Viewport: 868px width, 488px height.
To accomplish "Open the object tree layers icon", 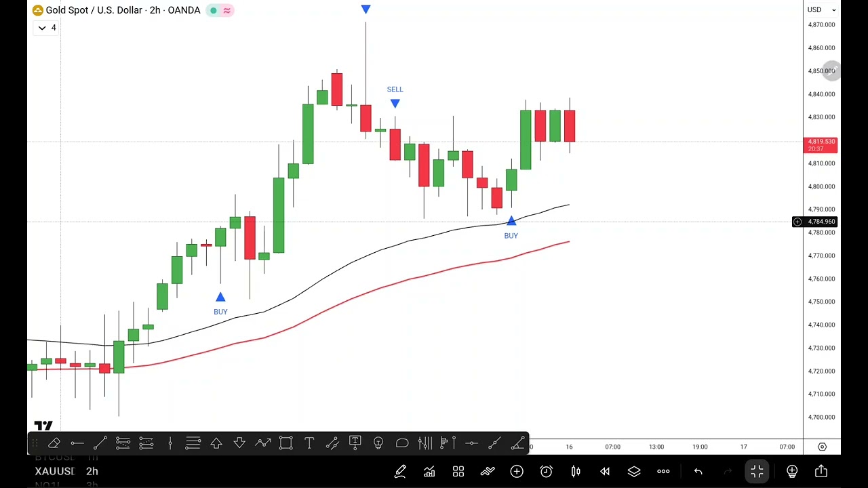I will (634, 471).
